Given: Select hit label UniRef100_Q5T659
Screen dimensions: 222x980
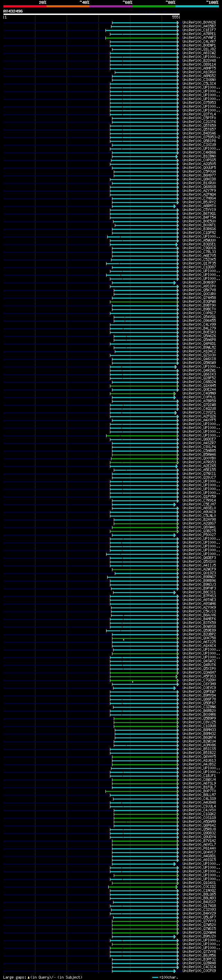Looking at the screenshot, I should coord(199,125).
